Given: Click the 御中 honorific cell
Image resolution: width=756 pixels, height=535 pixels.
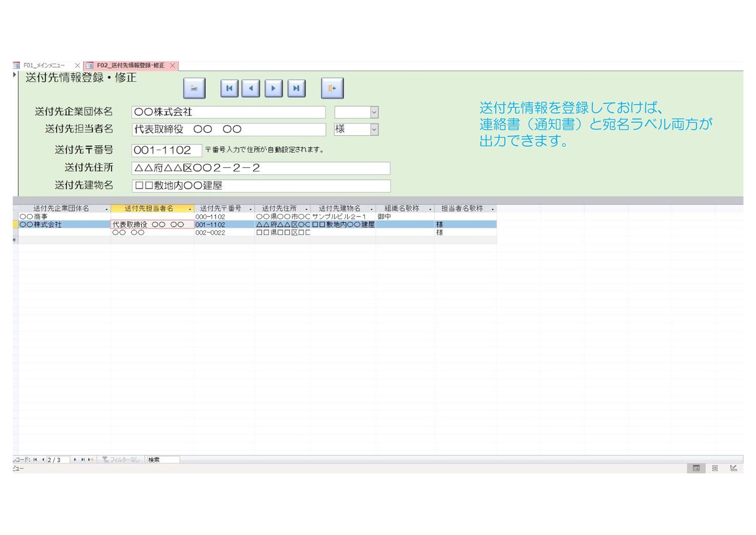Looking at the screenshot, I should point(405,216).
